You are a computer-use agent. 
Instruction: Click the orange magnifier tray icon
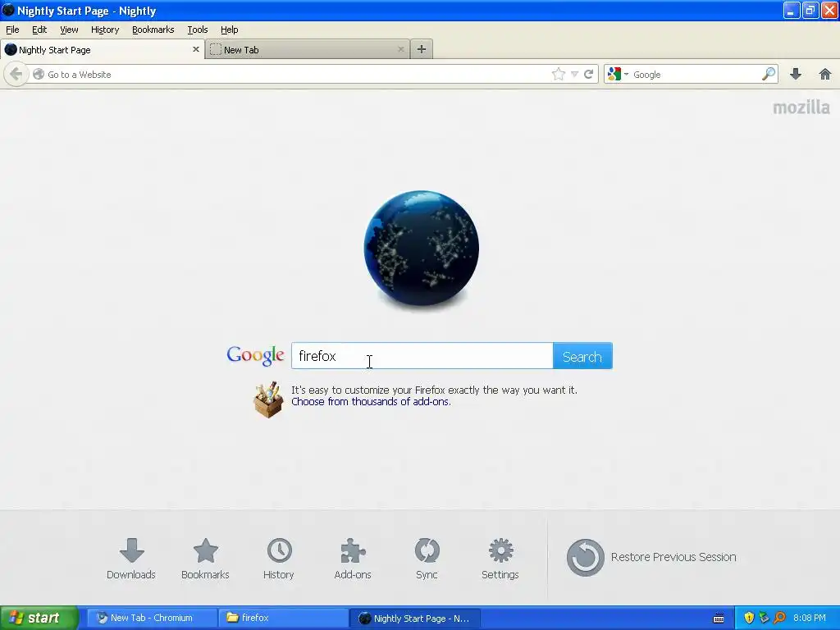780,618
